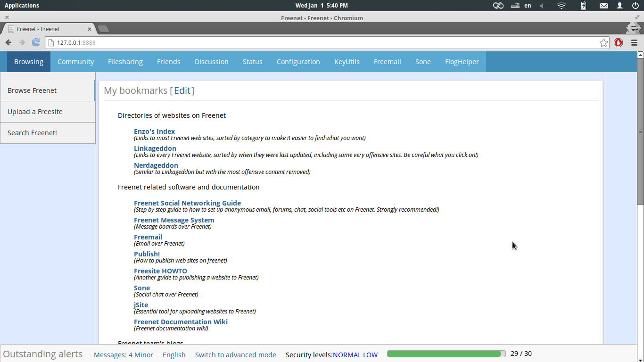Click Edit next to My bookmarks
Image resolution: width=644 pixels, height=362 pixels.
(182, 90)
